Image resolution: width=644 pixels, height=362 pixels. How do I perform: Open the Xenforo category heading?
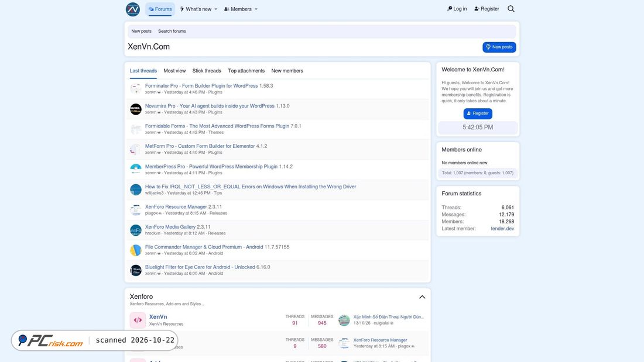(x=141, y=297)
